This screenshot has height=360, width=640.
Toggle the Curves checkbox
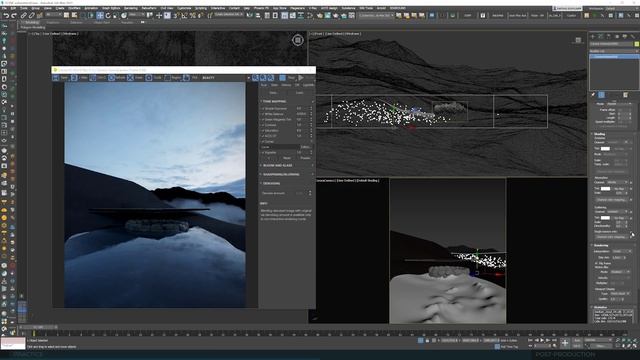pyautogui.click(x=263, y=141)
